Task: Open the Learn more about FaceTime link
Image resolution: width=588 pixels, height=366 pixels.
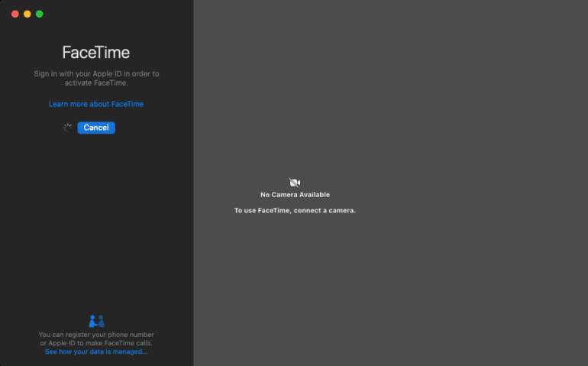Action: tap(96, 104)
